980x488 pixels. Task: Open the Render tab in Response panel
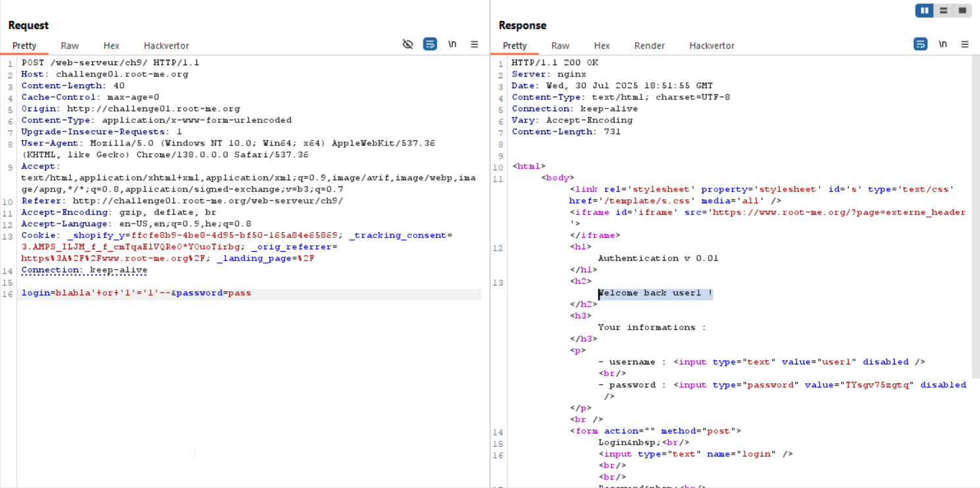tap(649, 45)
